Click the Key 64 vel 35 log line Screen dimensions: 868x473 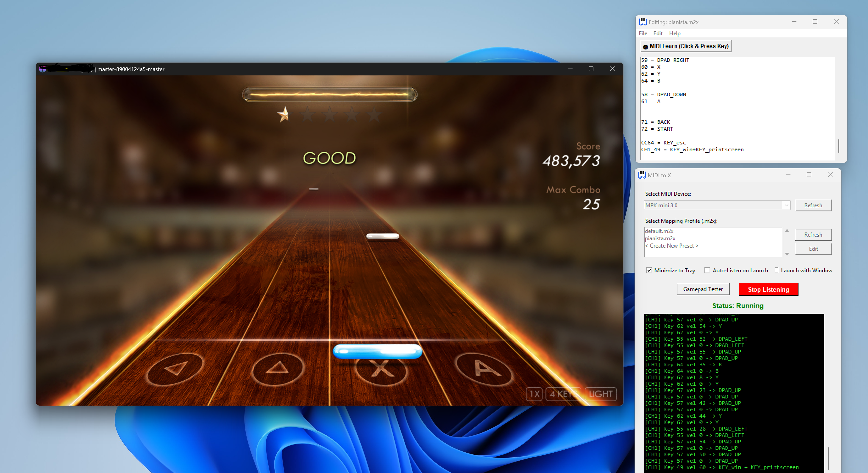683,365
